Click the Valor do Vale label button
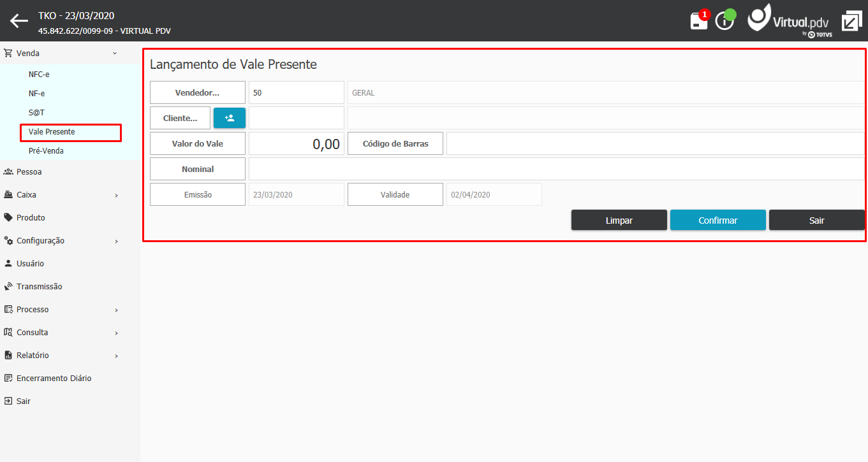Screen dimensions: 868x462 pos(198,143)
